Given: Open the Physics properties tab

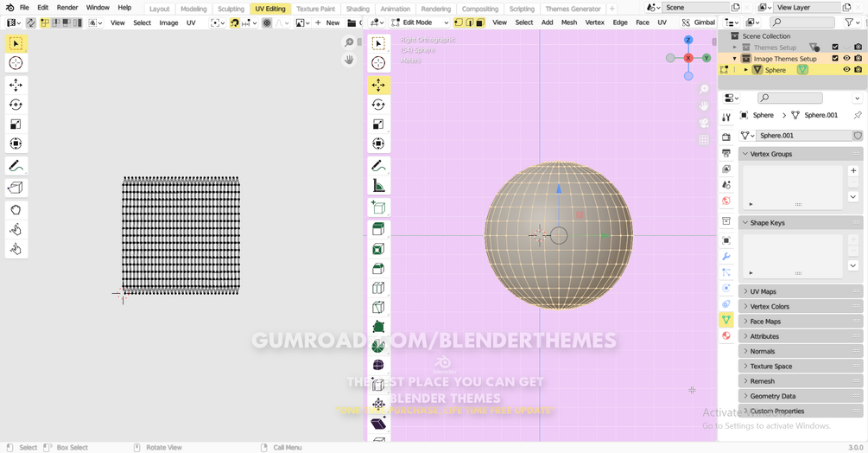Looking at the screenshot, I should [x=726, y=288].
